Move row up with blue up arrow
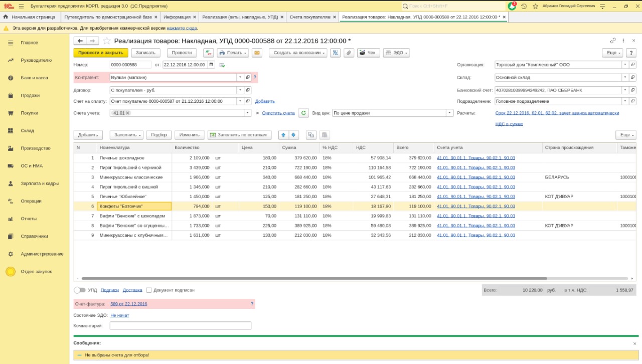 (283, 135)
